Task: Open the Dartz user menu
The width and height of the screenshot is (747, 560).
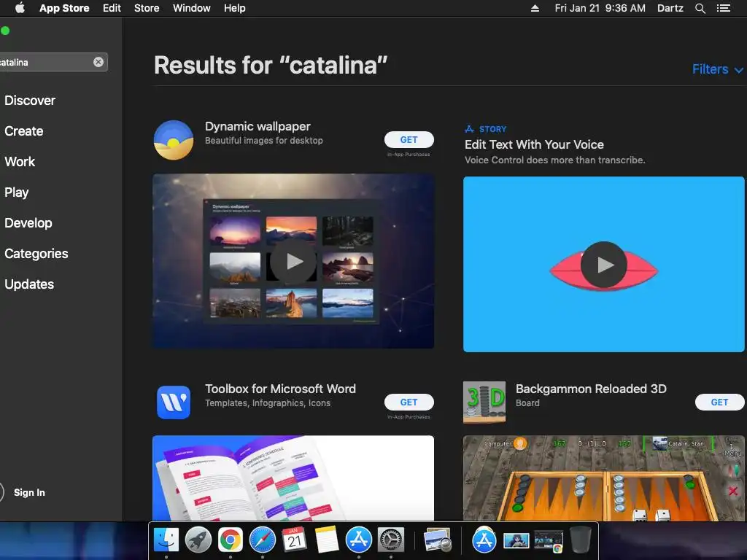Action: click(x=670, y=8)
